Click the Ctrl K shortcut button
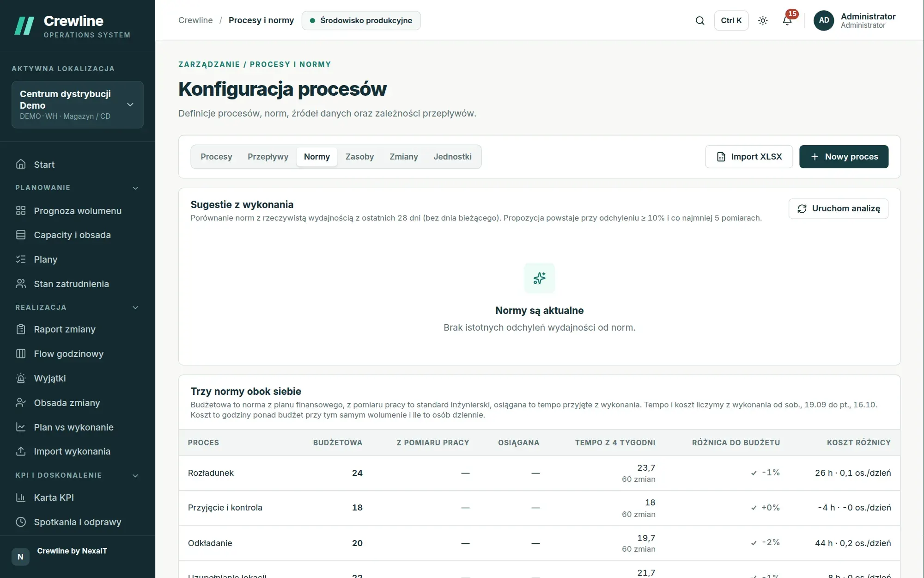This screenshot has width=924, height=578. tap(731, 20)
